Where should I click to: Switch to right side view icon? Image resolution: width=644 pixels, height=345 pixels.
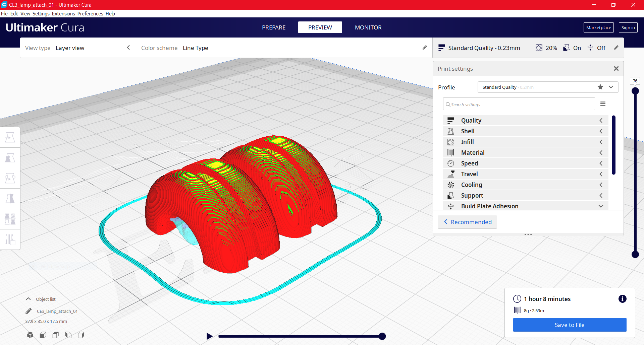(x=81, y=335)
